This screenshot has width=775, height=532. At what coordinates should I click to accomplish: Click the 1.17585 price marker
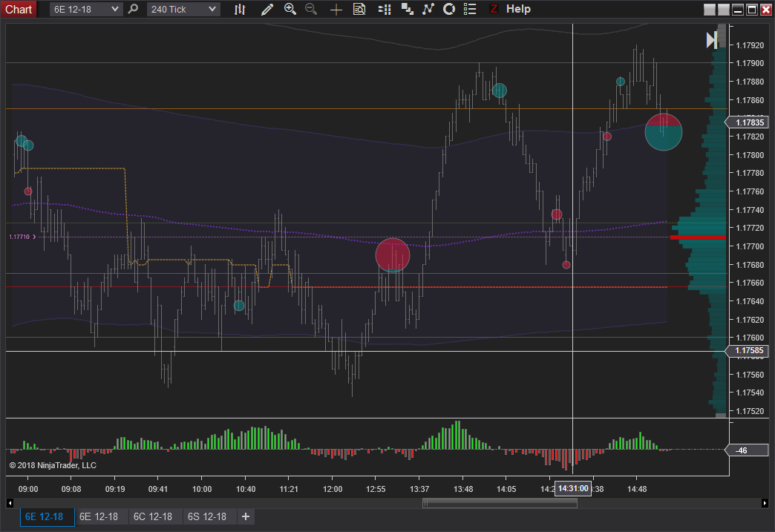pos(748,351)
